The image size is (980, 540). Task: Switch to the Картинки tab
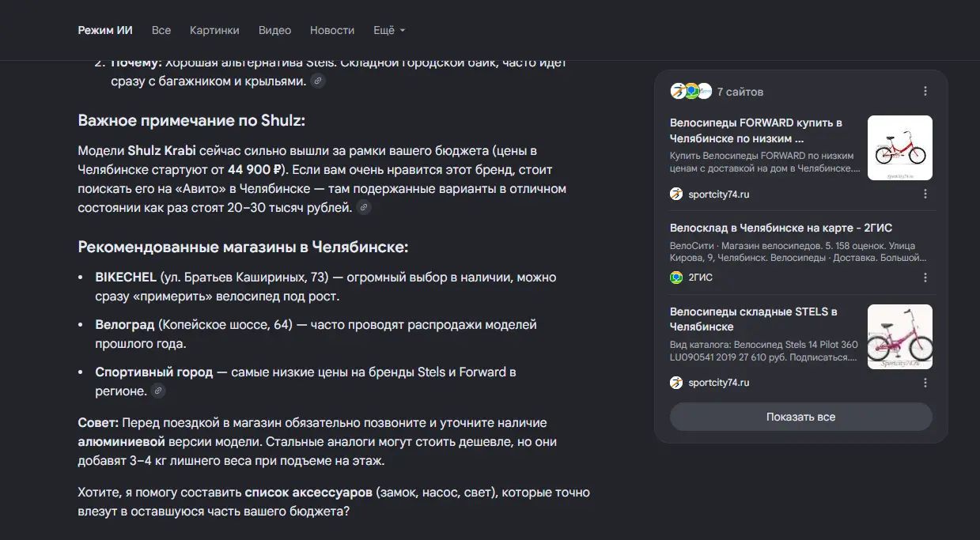click(214, 30)
